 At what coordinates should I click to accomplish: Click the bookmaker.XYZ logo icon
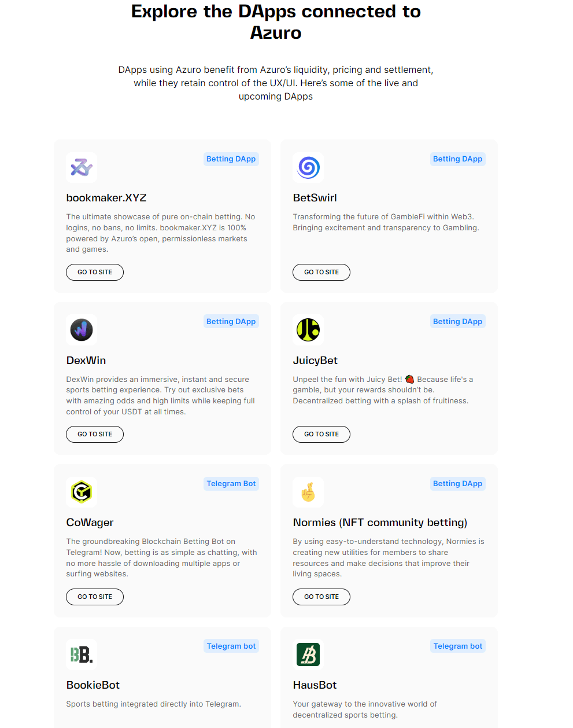tap(82, 168)
